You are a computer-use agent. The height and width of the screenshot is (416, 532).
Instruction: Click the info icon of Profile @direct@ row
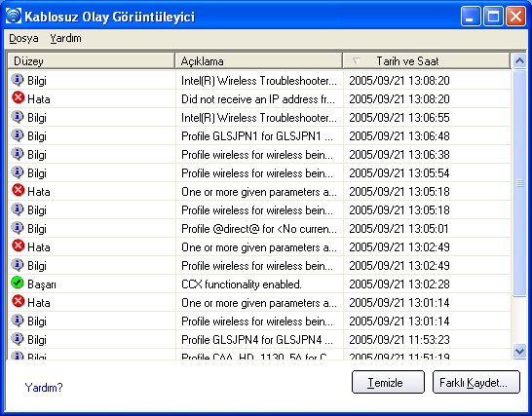pyautogui.click(x=18, y=227)
